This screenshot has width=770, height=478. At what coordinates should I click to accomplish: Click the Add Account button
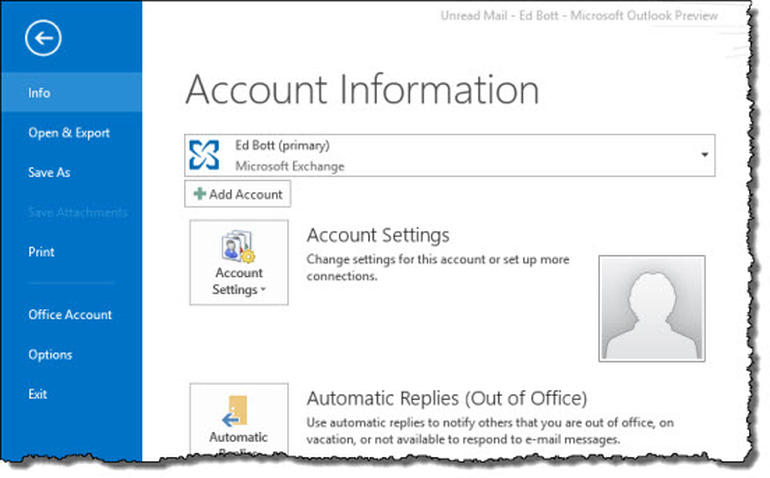point(238,194)
